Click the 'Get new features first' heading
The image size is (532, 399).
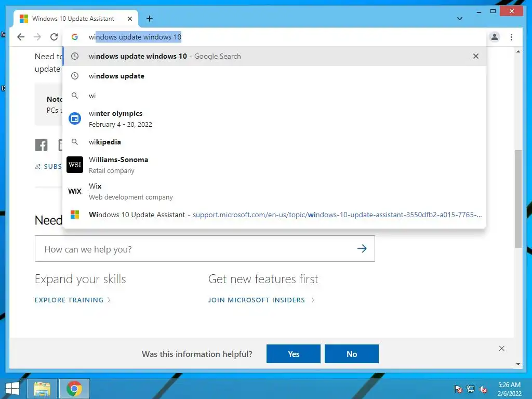263,279
